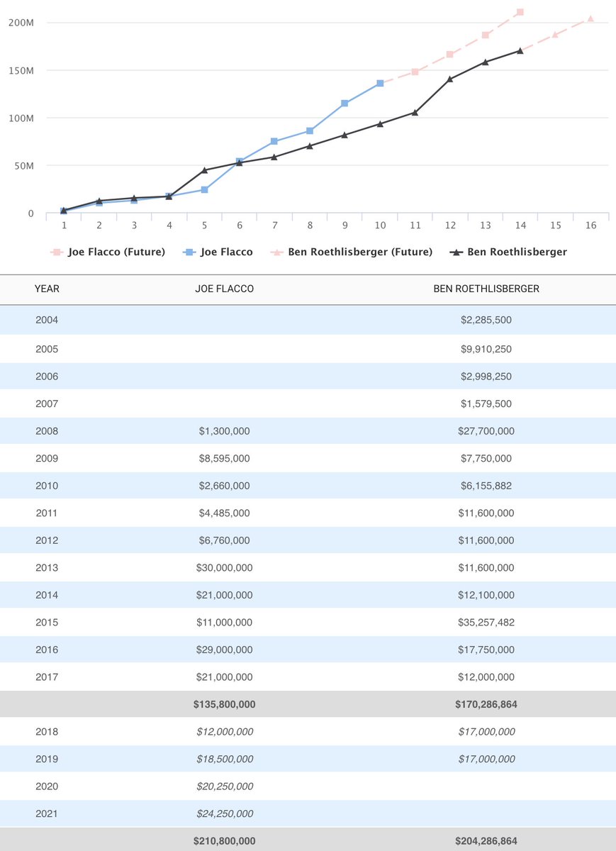Select the $20,250,000 cell
616x851 pixels.
click(x=224, y=786)
